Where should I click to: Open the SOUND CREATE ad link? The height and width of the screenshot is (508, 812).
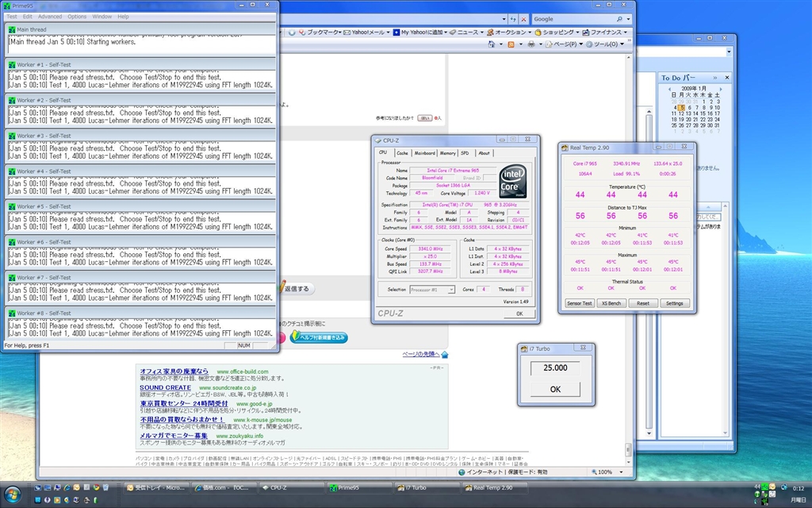click(x=165, y=388)
